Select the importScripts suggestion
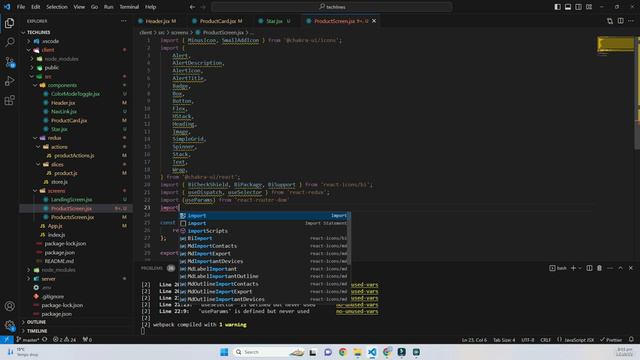Viewport: 640px width, 360px height. [x=264, y=231]
